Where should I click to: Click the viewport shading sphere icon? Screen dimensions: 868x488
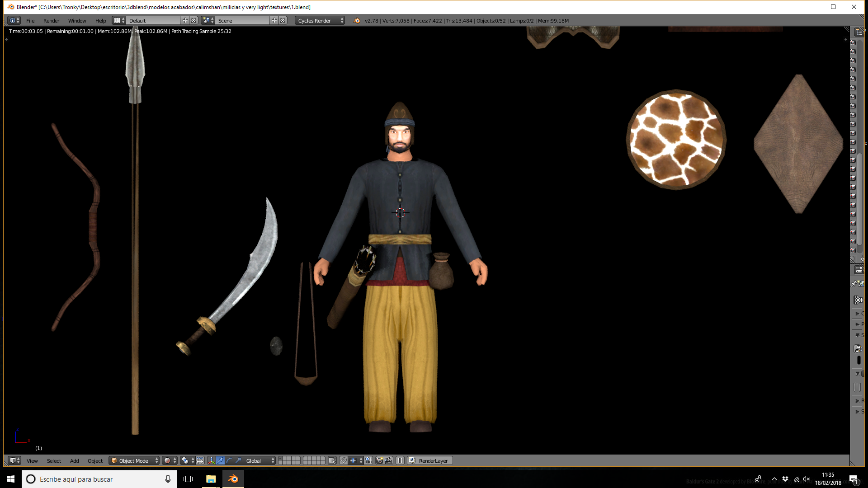(x=167, y=460)
